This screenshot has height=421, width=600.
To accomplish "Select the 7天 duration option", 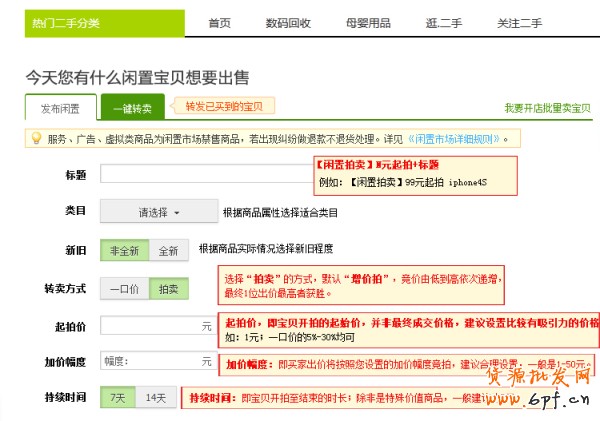I will click(x=118, y=397).
